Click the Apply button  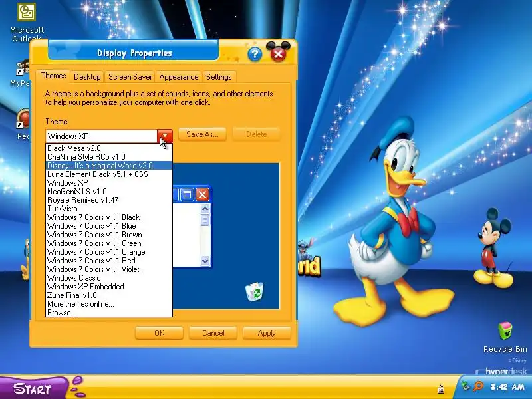point(267,333)
